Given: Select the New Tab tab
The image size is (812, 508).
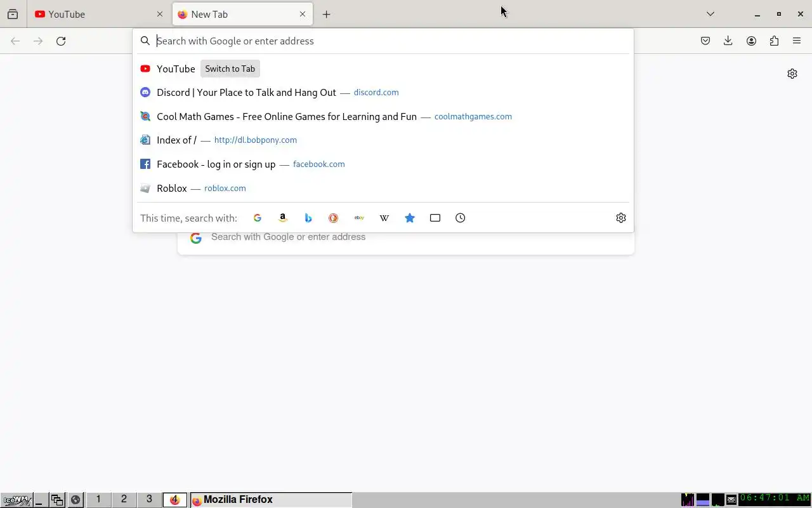Looking at the screenshot, I should 242,14.
